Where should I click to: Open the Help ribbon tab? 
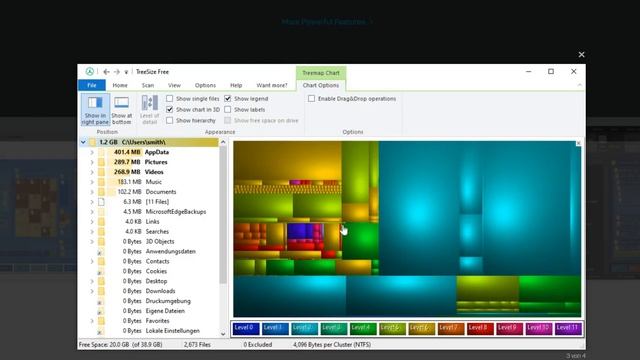pyautogui.click(x=236, y=85)
